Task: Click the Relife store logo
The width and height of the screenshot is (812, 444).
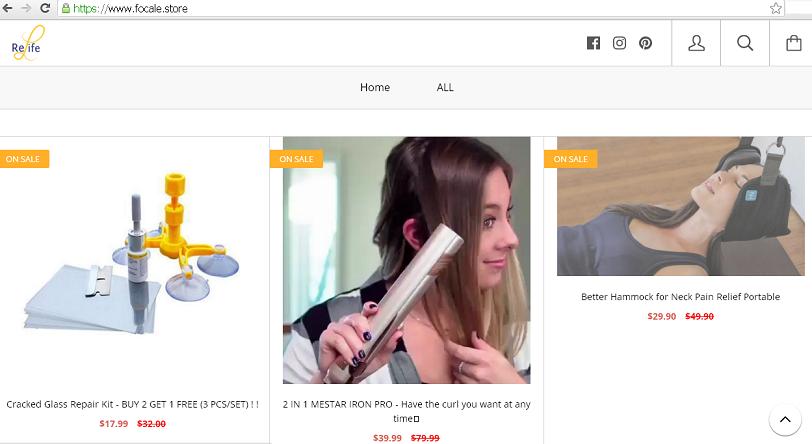Action: click(x=27, y=44)
